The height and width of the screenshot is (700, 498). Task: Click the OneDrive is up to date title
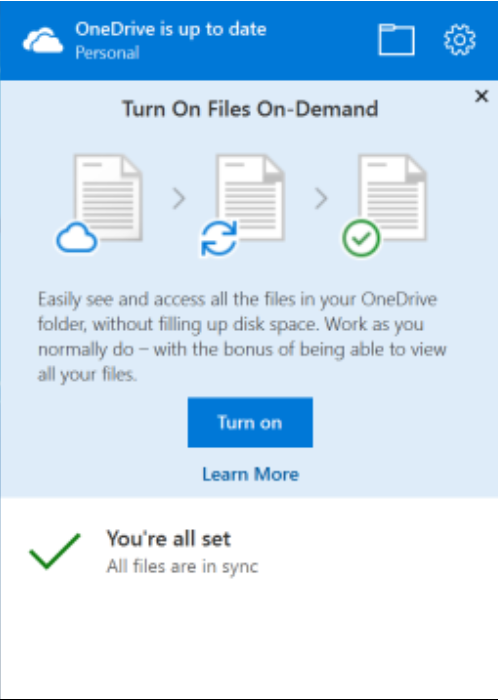[171, 29]
